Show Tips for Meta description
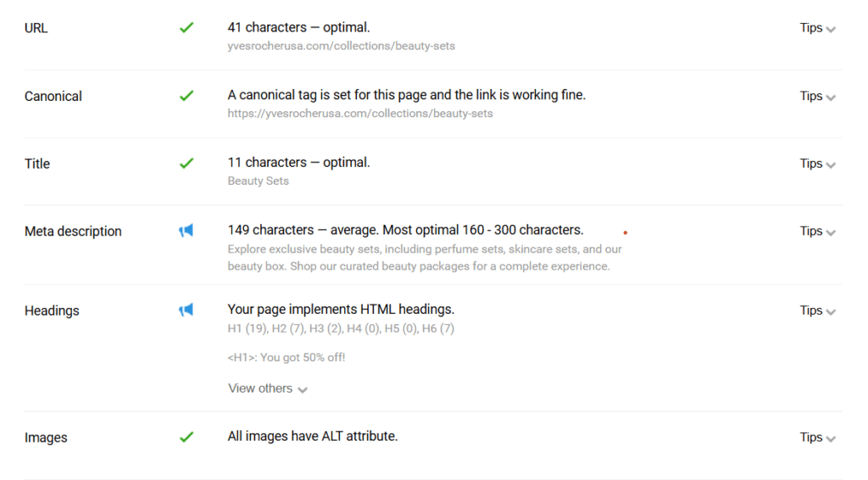The height and width of the screenshot is (480, 868). pos(818,232)
